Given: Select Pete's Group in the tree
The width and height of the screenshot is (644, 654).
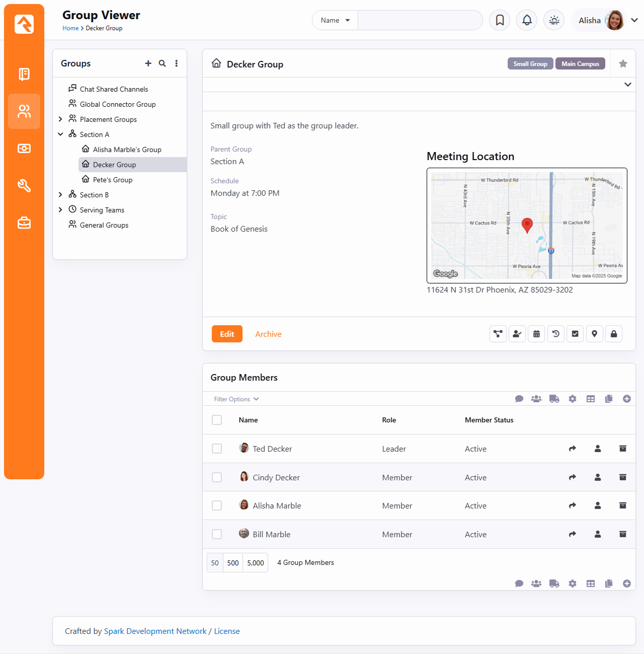Looking at the screenshot, I should [x=113, y=180].
